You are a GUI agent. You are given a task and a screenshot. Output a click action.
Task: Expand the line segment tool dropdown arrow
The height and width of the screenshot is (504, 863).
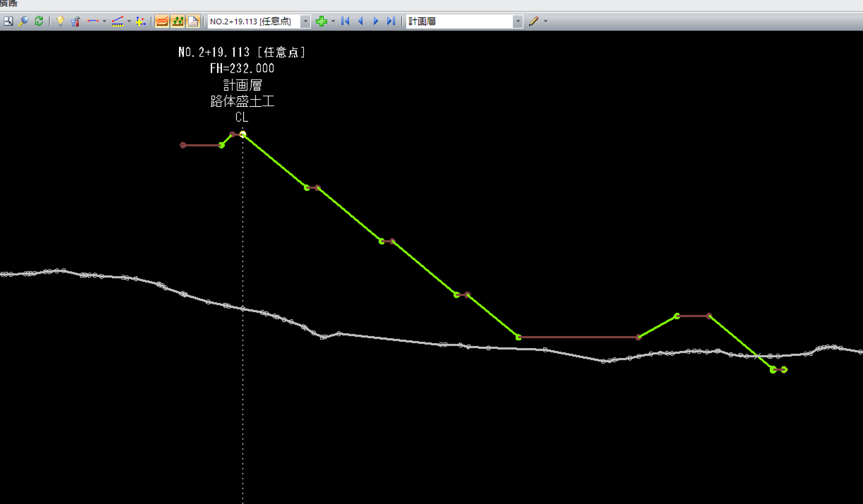pyautogui.click(x=104, y=21)
